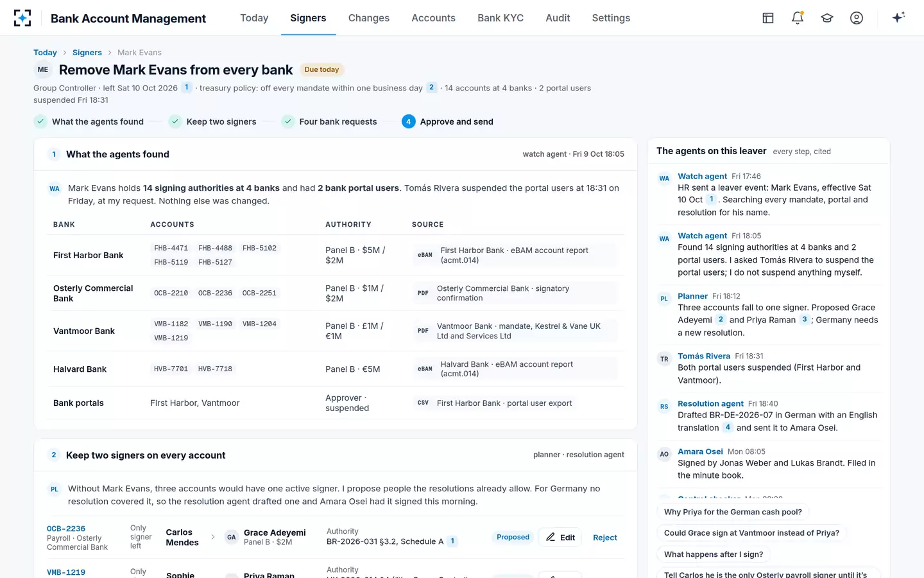This screenshot has width=924, height=578.
Task: Jump to the 'Four bank requests' step
Action: point(329,121)
